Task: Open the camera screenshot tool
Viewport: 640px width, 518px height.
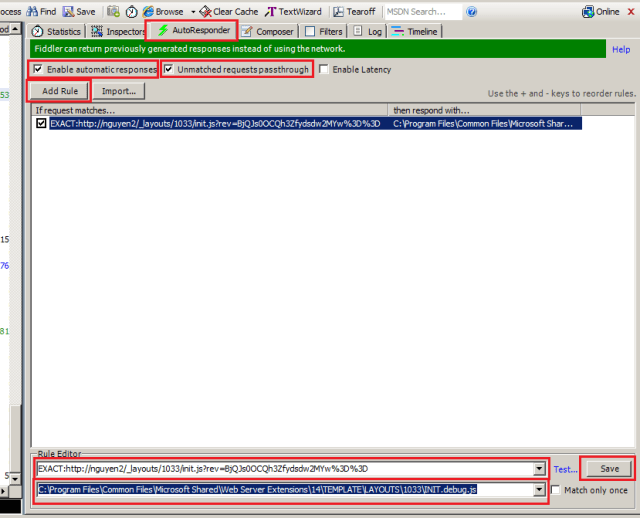Action: [x=113, y=11]
